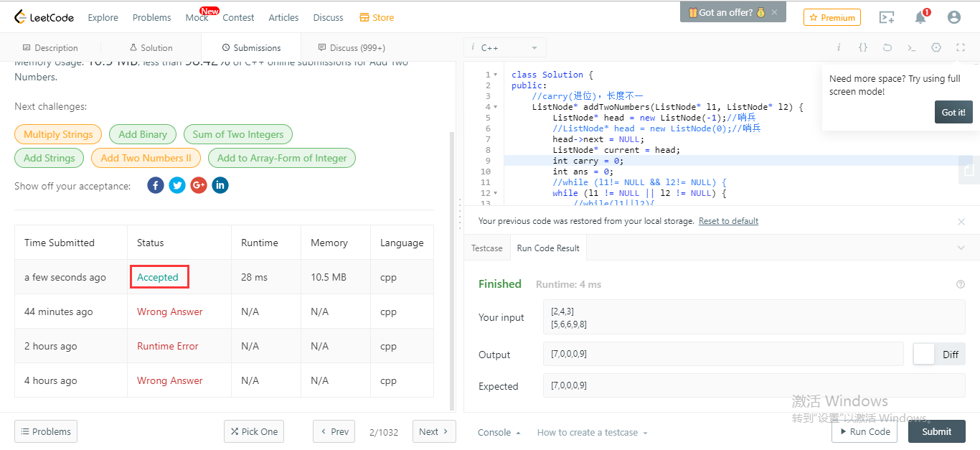This screenshot has height=450, width=980.
Task: Open the Add to Array-Form of Integer challenge
Action: click(282, 158)
